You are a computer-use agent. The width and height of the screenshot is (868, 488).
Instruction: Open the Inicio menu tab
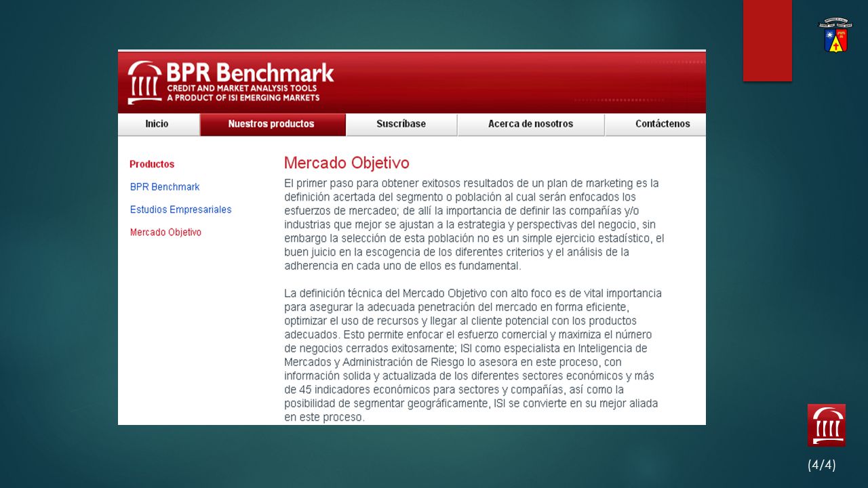tap(157, 124)
